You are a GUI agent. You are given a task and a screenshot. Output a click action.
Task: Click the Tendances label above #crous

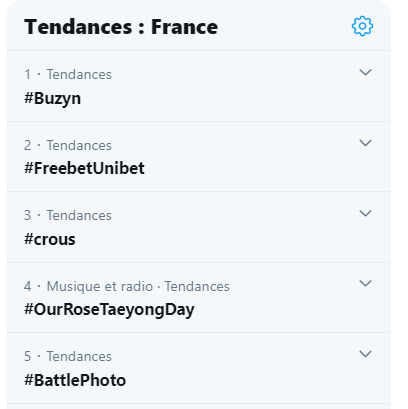pos(79,215)
